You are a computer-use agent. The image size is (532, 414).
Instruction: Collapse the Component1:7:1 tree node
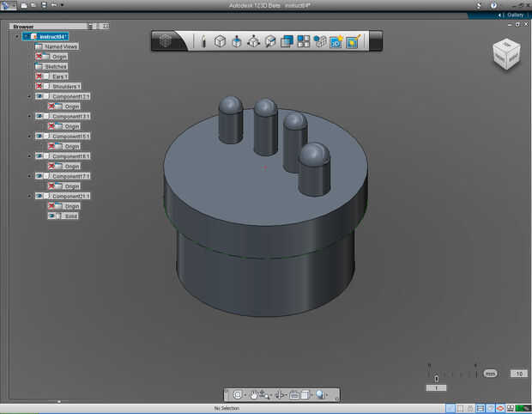(x=29, y=176)
